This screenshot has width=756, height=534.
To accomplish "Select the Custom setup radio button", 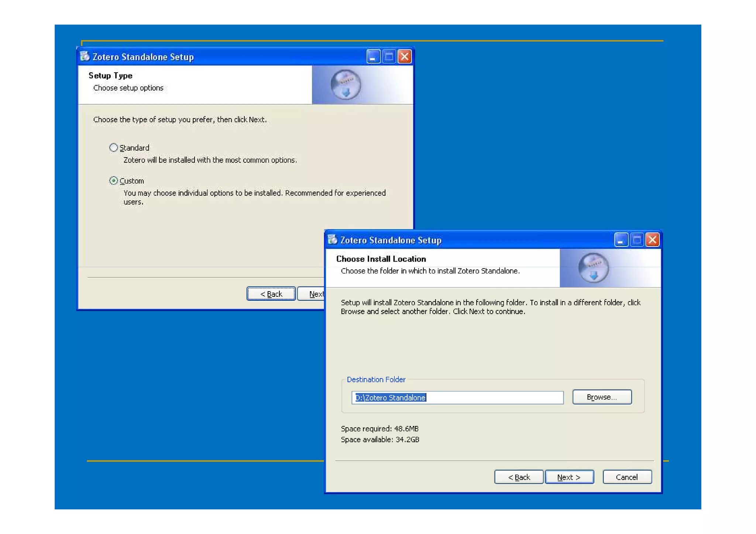I will tap(113, 180).
